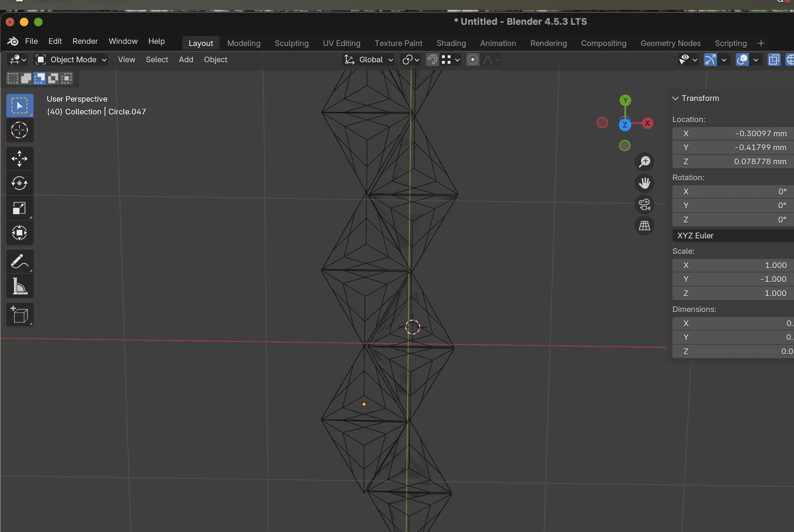794x532 pixels.
Task: Activate the Annotate pencil tool
Action: coord(19,262)
